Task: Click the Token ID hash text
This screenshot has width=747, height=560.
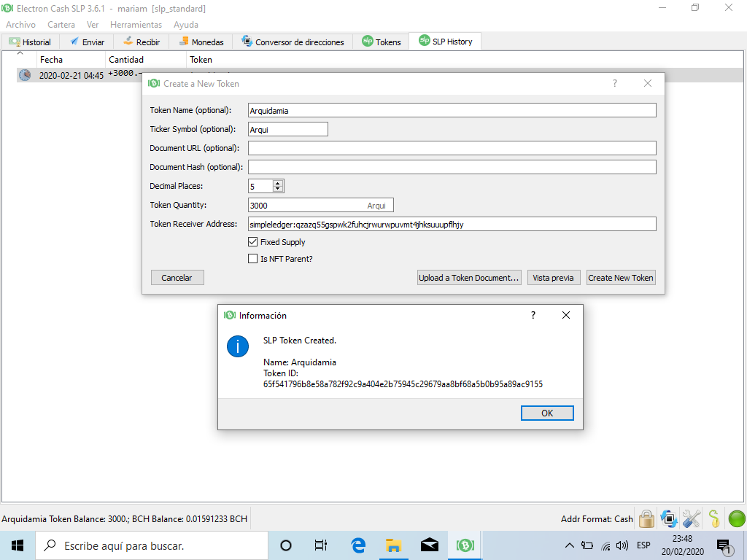Action: pyautogui.click(x=403, y=384)
